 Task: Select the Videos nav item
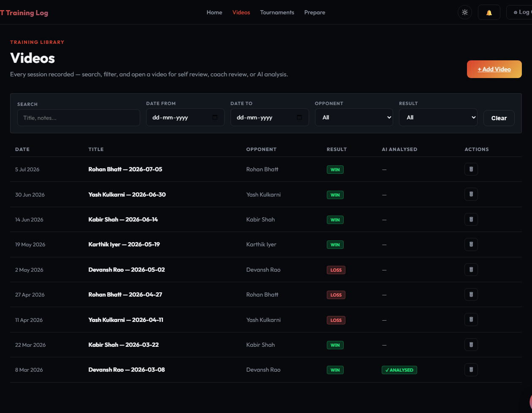coord(241,12)
